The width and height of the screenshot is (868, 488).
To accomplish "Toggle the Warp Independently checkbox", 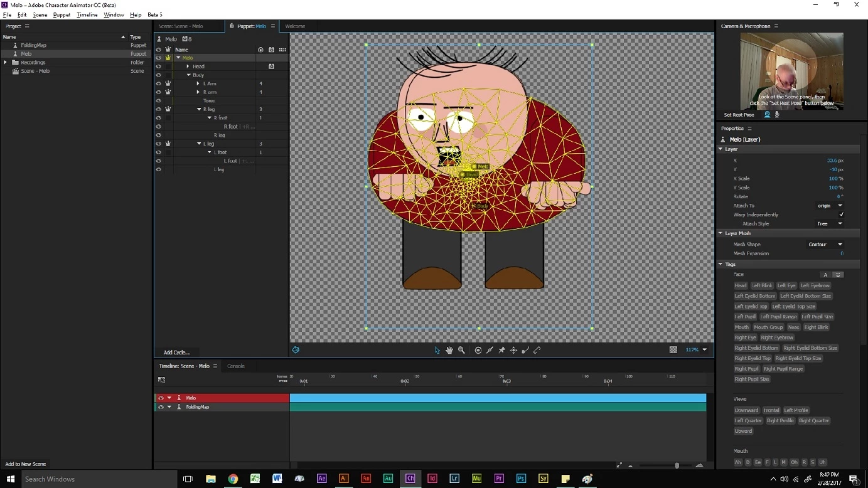I will 841,215.
